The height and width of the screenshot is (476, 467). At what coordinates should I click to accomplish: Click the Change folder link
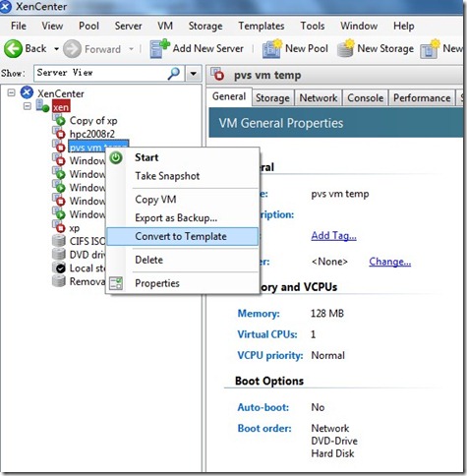[x=389, y=262]
